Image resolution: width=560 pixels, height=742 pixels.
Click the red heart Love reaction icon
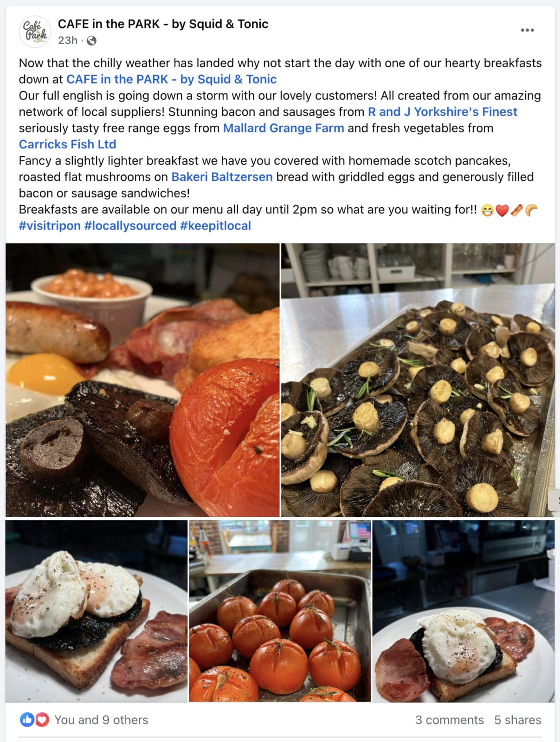tap(42, 720)
